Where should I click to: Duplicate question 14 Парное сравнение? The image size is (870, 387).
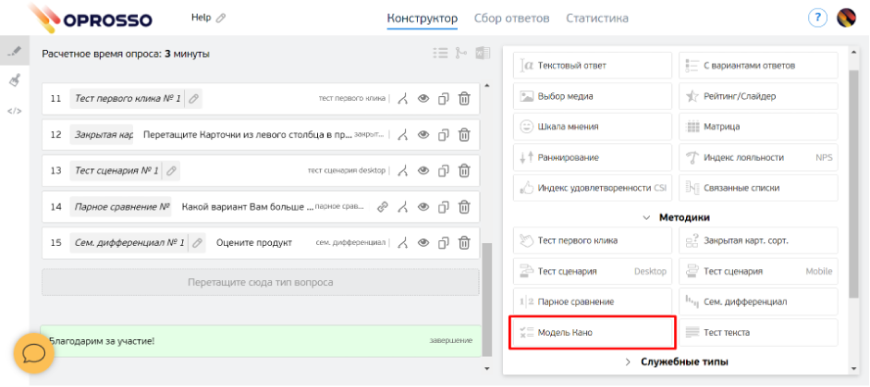pyautogui.click(x=443, y=207)
